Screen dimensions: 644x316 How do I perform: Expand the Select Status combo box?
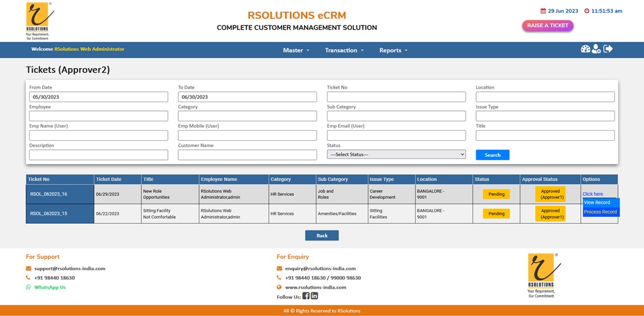[396, 154]
